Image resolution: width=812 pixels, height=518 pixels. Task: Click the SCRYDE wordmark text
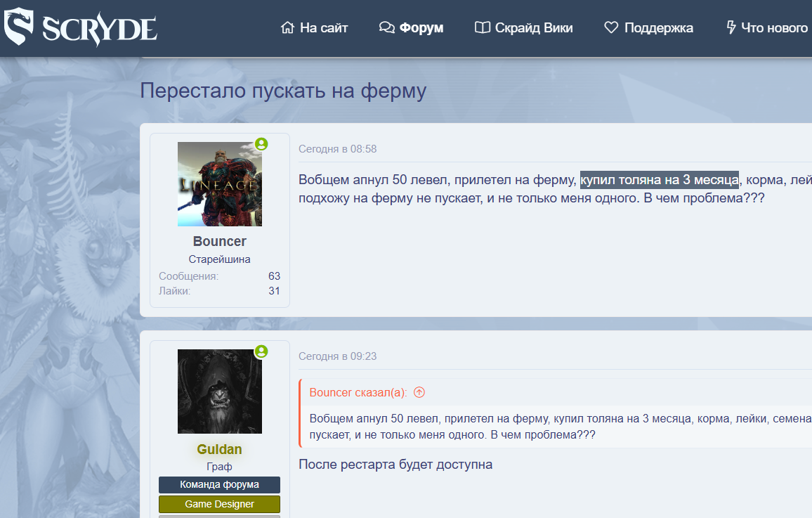click(100, 29)
